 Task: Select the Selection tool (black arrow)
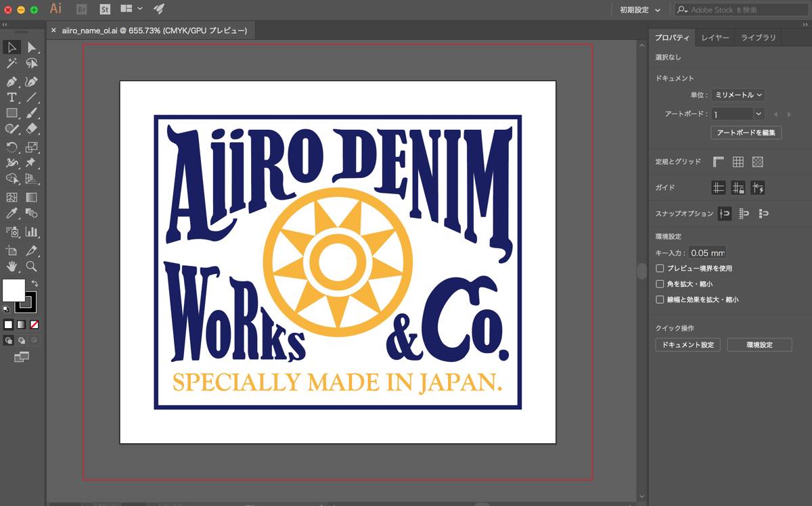12,47
